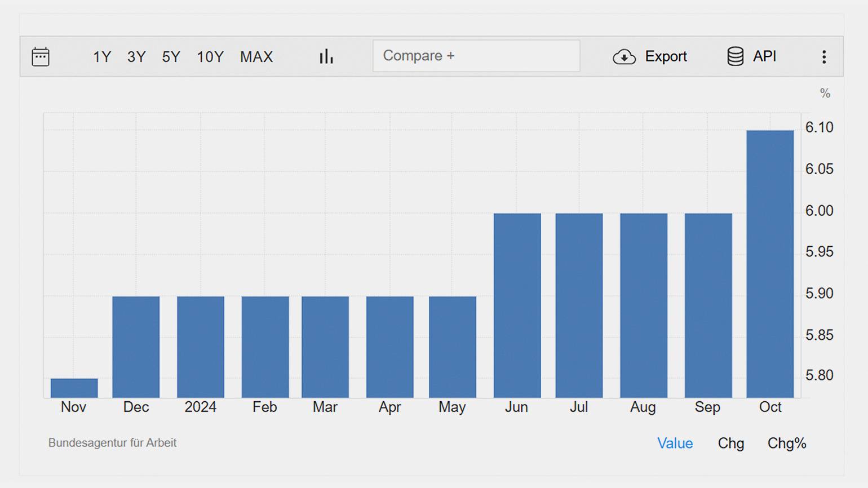This screenshot has width=868, height=488.
Task: Select the 3Y time range
Action: click(136, 57)
